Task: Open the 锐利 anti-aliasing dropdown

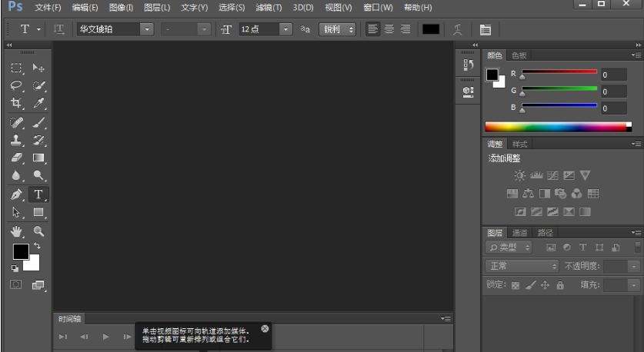Action: tap(338, 29)
